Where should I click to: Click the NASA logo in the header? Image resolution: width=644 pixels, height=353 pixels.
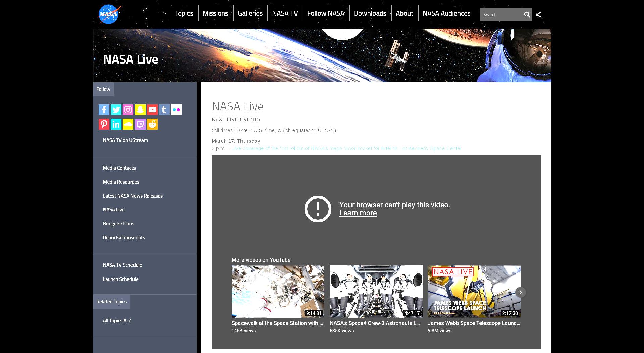pos(109,14)
